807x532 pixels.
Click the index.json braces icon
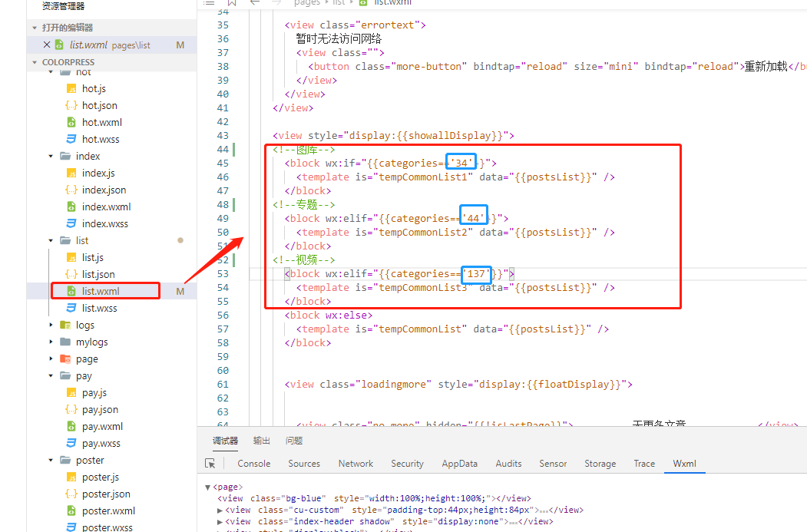tap(71, 190)
